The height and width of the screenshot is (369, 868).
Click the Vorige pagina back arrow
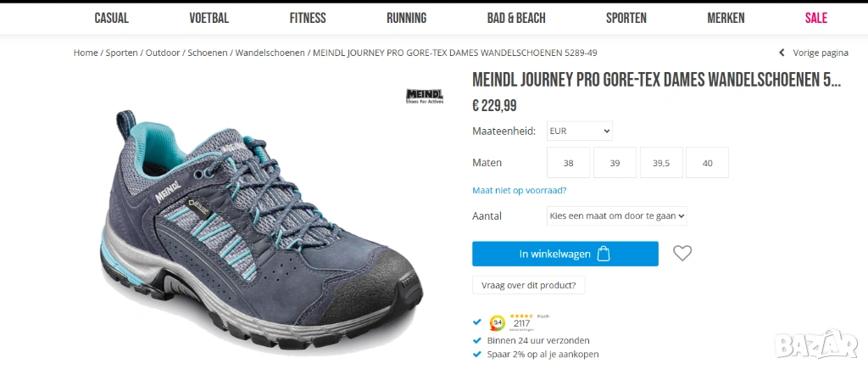782,53
